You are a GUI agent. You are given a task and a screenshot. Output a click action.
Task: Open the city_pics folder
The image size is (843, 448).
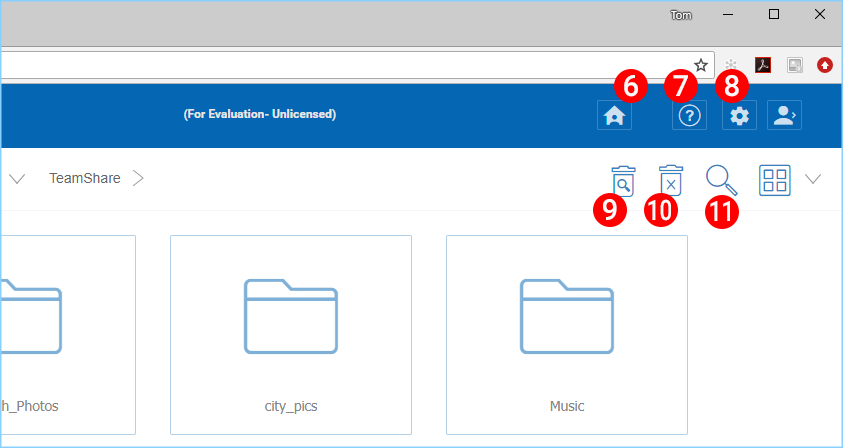pos(291,335)
